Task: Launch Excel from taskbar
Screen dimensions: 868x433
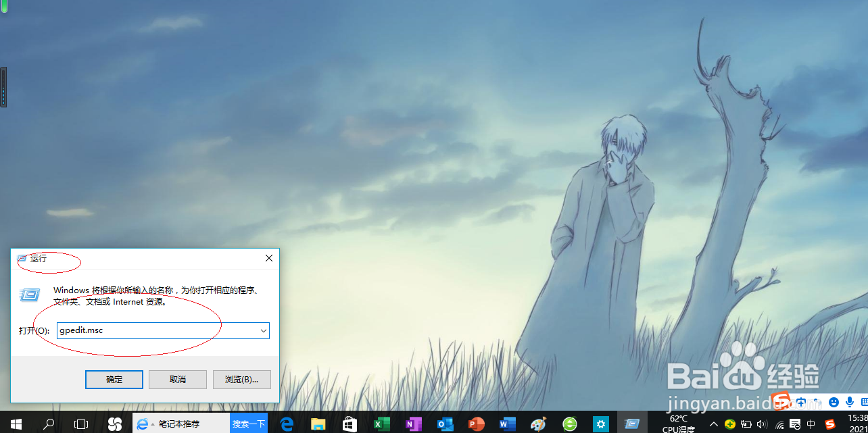Action: 381,424
